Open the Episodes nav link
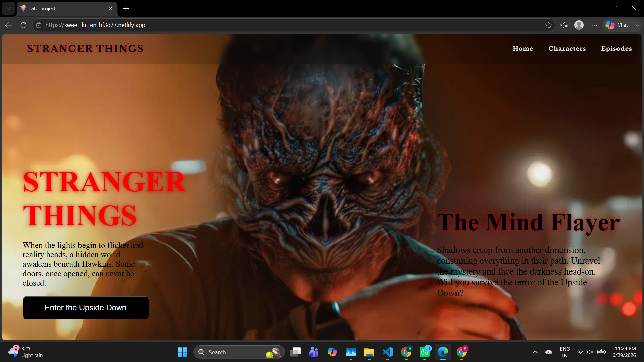Viewport: 644px width, 362px height. (x=616, y=49)
